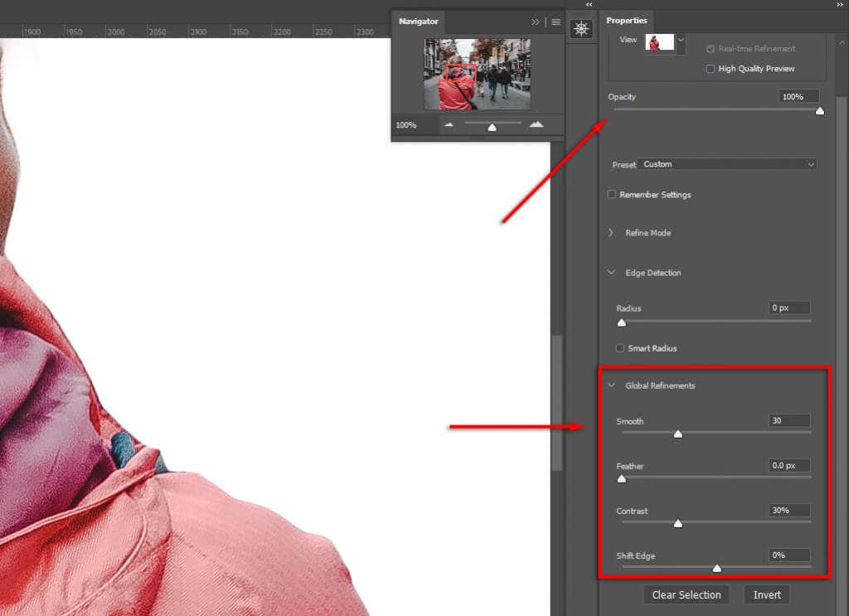Collapse the Global Refinements section
The width and height of the screenshot is (849, 616).
point(612,385)
